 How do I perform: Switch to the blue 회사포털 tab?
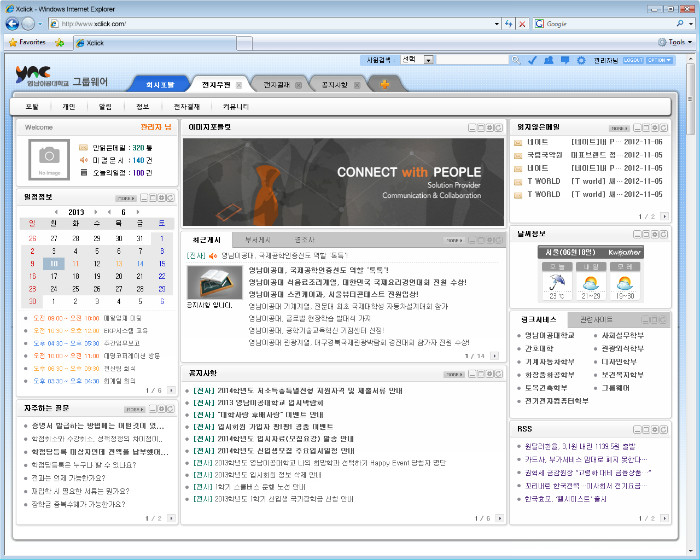160,84
